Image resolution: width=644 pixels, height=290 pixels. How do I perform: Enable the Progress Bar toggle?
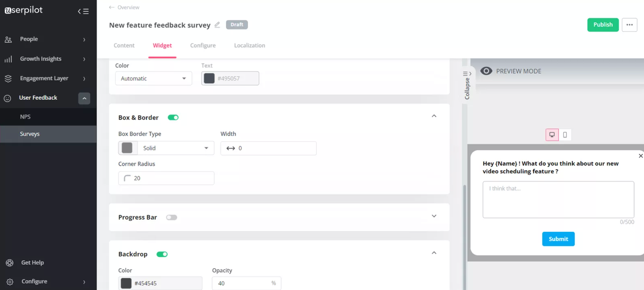pos(171,217)
